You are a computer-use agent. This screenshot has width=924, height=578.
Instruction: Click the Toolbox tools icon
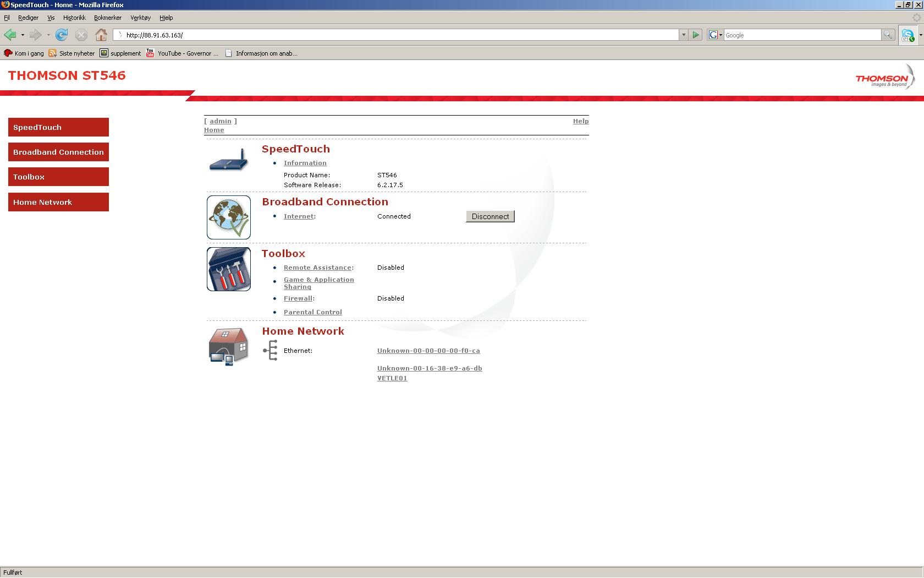point(229,269)
